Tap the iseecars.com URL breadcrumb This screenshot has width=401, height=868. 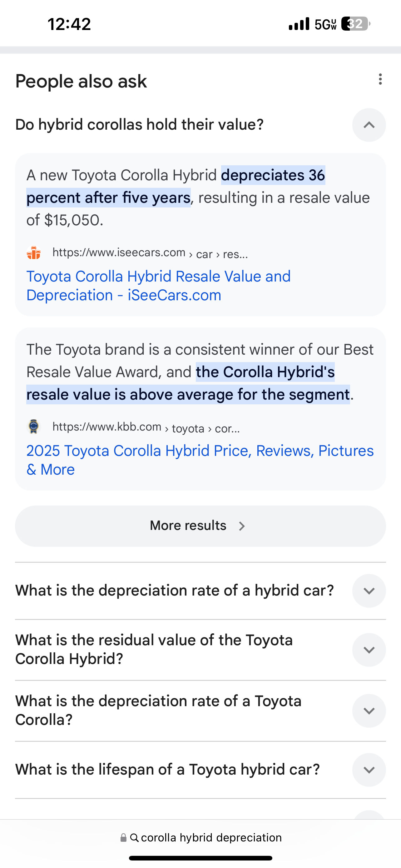(x=150, y=253)
